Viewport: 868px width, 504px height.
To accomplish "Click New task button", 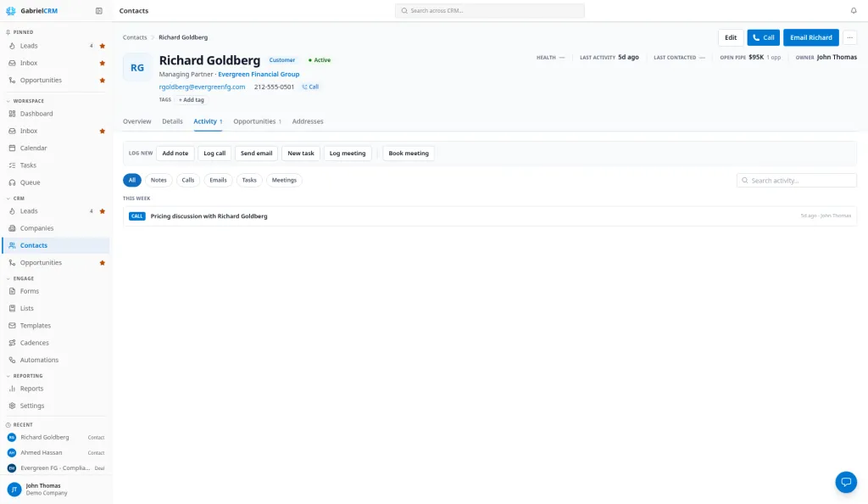I will point(301,153).
